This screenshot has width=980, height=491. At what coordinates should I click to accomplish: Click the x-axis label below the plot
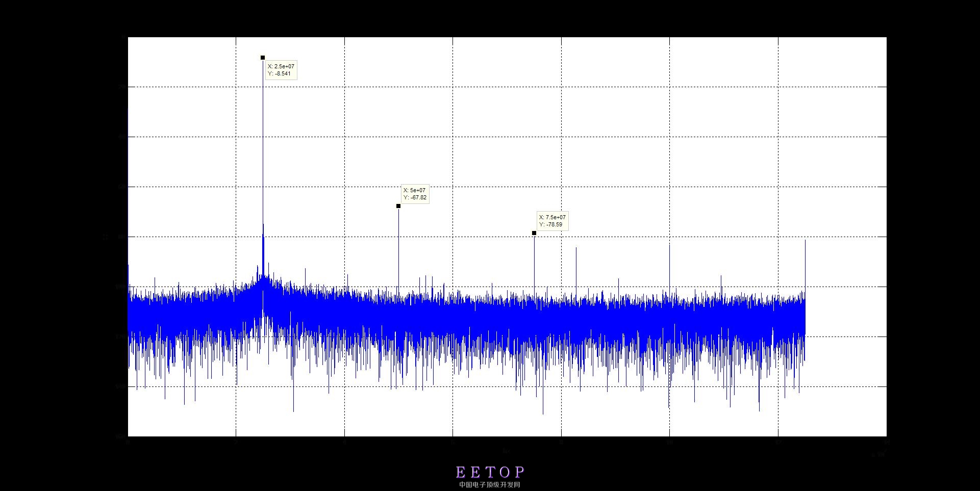(507, 451)
